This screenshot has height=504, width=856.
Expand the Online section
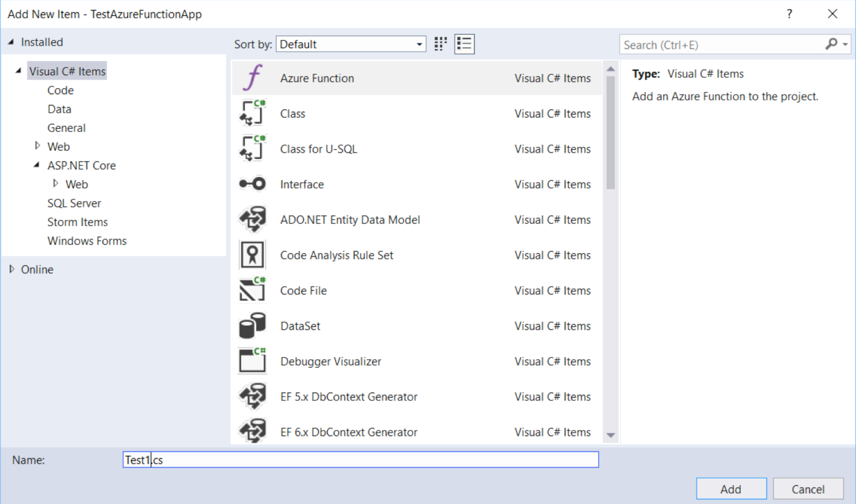12,269
